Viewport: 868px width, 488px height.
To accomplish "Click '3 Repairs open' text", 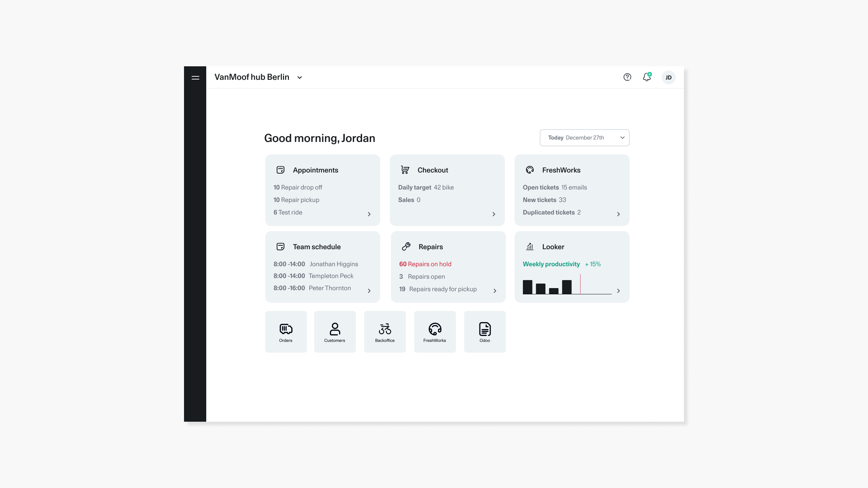I will pos(422,277).
